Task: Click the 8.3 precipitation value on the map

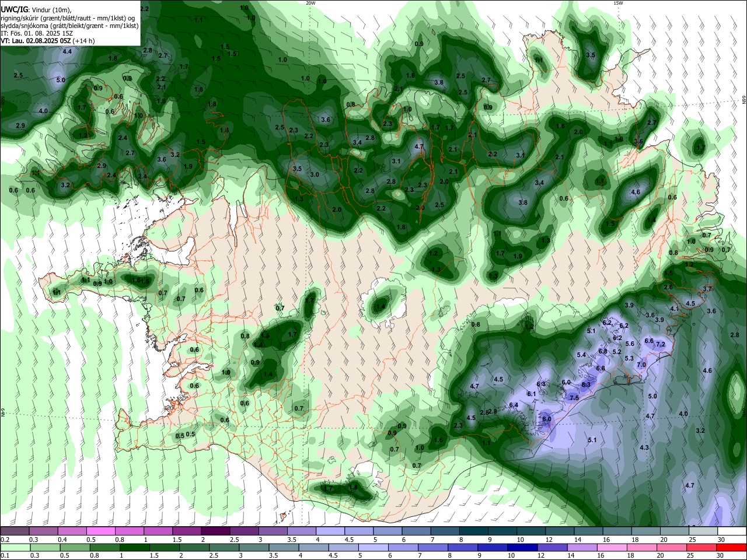Action: pos(587,385)
